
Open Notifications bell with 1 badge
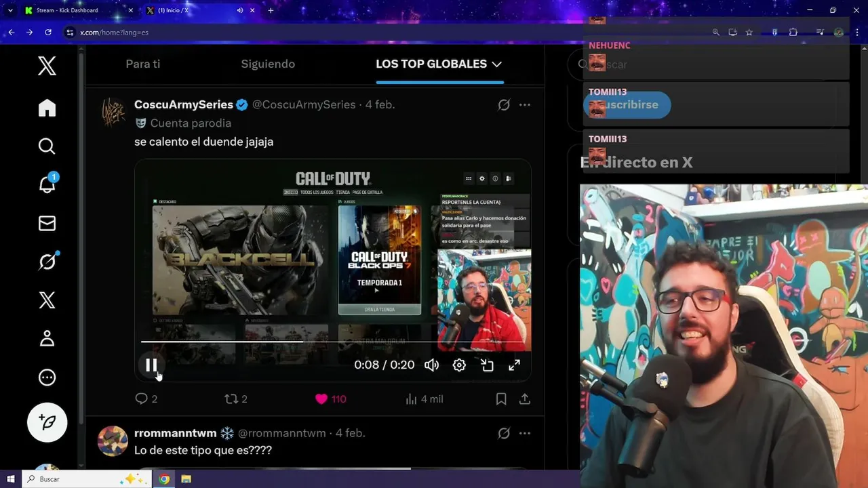[47, 184]
